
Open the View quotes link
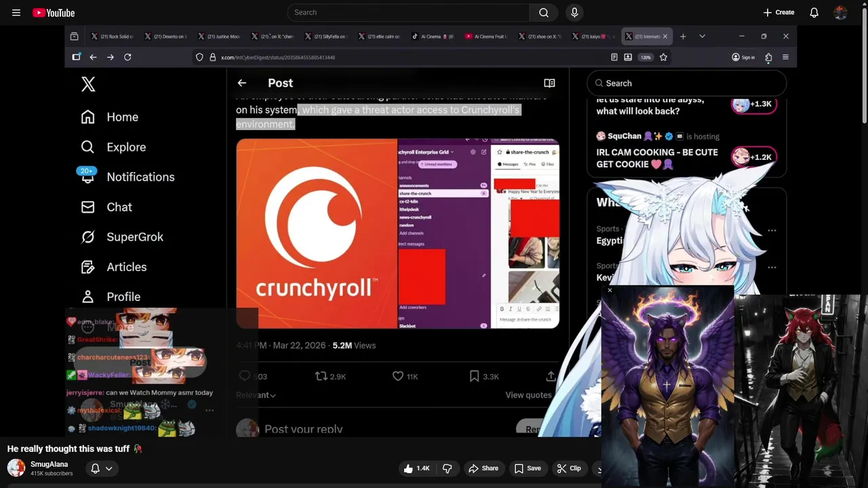[x=528, y=395]
